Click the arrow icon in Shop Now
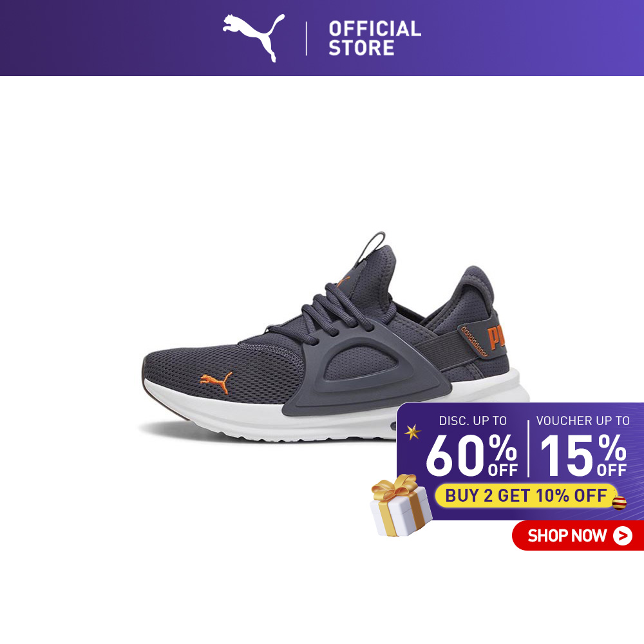 pyautogui.click(x=622, y=536)
